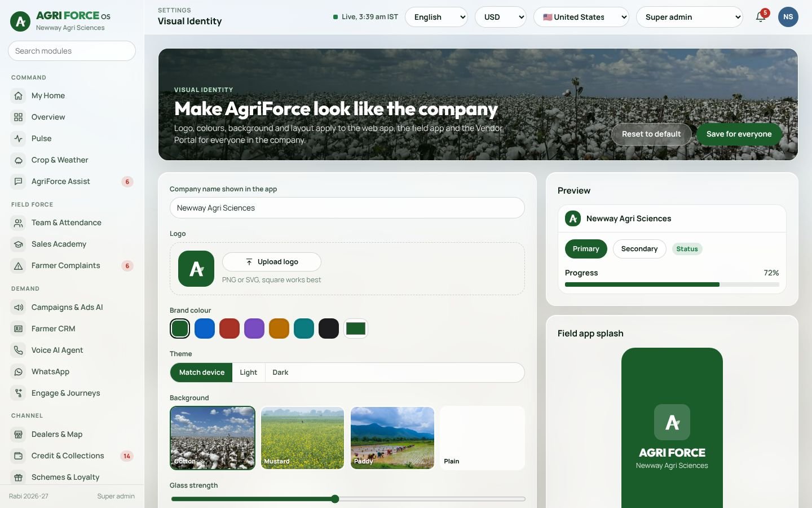The height and width of the screenshot is (508, 812).
Task: Open Schemes & Loyalty module
Action: click(72, 478)
